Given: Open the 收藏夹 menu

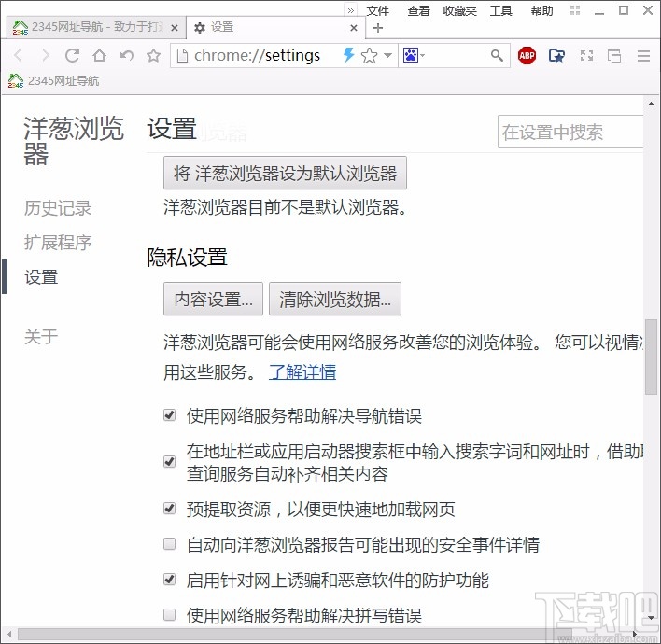Looking at the screenshot, I should click(x=459, y=10).
